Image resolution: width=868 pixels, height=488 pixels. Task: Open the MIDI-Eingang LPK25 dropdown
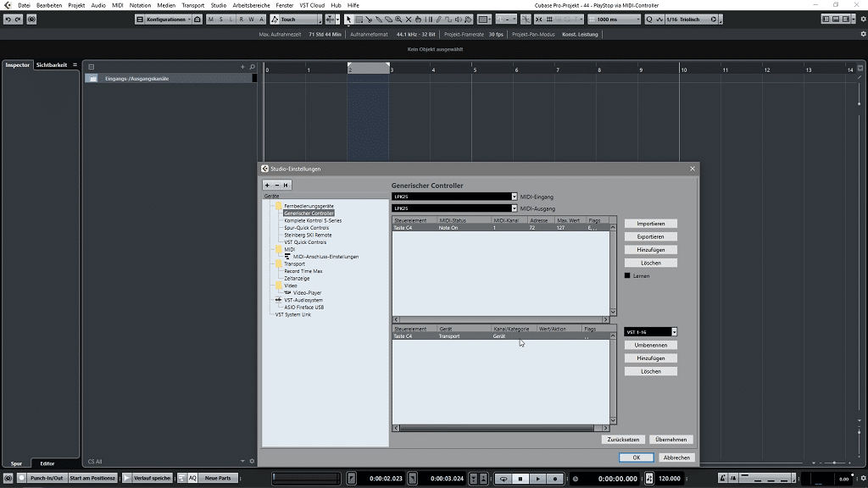[454, 197]
